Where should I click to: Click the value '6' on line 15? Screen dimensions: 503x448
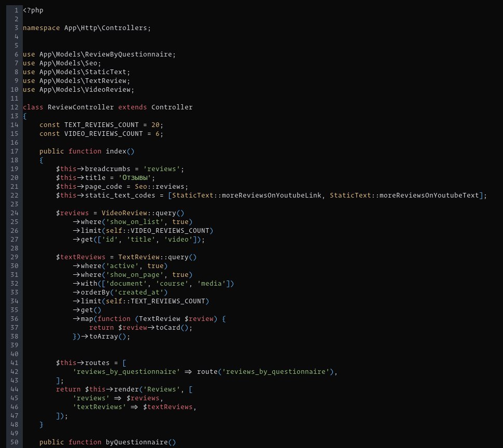(158, 134)
